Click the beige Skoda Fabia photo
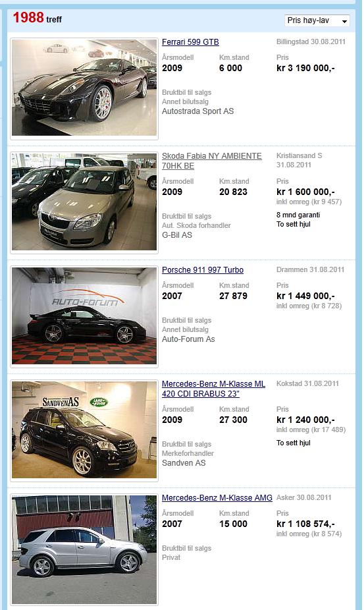 [84, 202]
